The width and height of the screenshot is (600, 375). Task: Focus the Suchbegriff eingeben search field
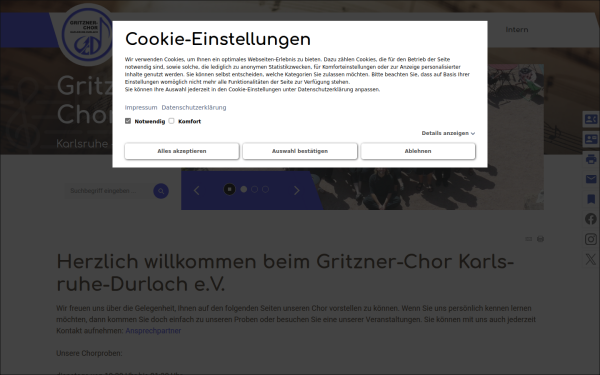[x=108, y=191]
